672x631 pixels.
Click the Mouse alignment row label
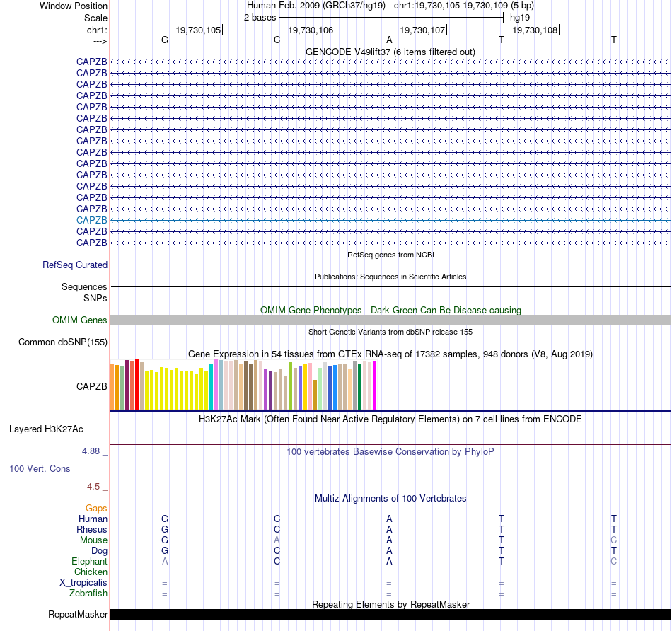[x=93, y=540]
